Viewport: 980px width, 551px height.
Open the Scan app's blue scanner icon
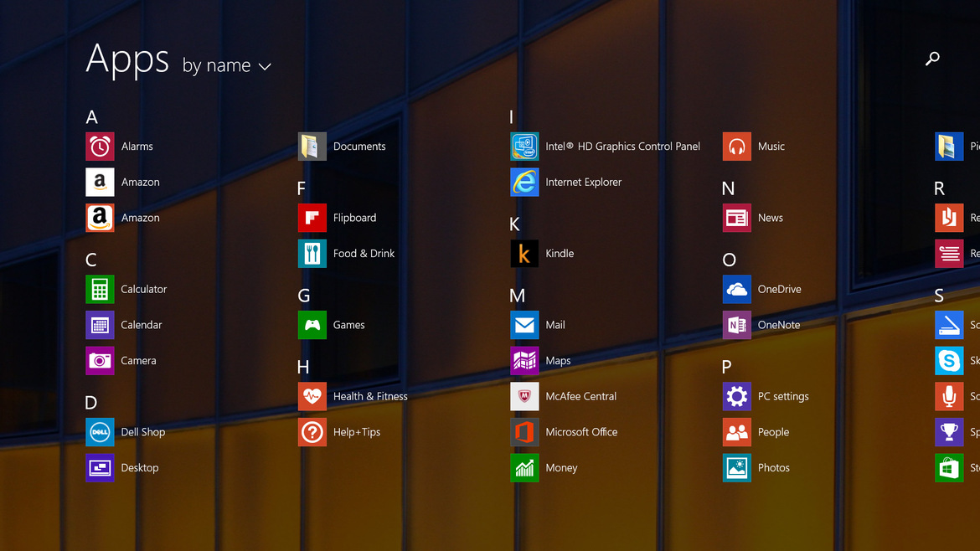click(949, 325)
